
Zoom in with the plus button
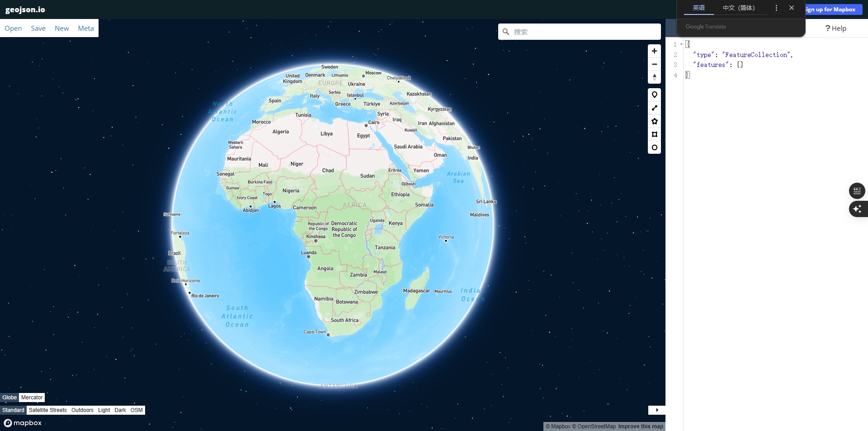point(654,51)
